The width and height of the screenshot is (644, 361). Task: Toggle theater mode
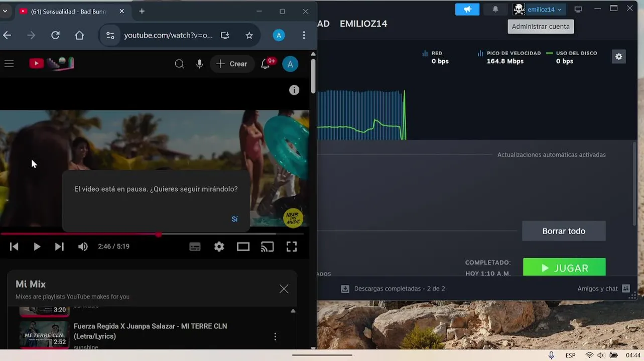click(243, 247)
